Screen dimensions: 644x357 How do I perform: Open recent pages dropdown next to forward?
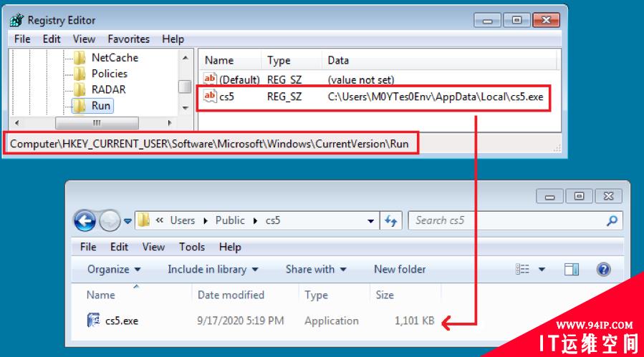pyautogui.click(x=128, y=221)
